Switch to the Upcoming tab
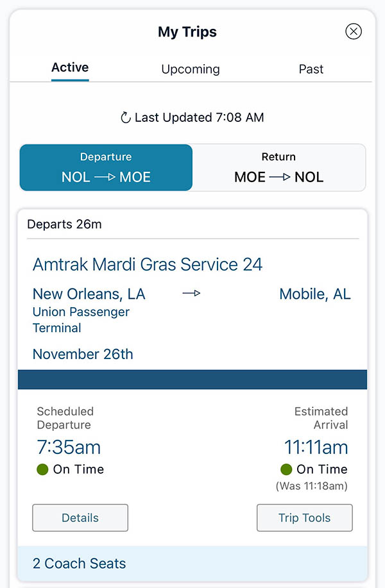Image resolution: width=385 pixels, height=588 pixels. coord(190,69)
